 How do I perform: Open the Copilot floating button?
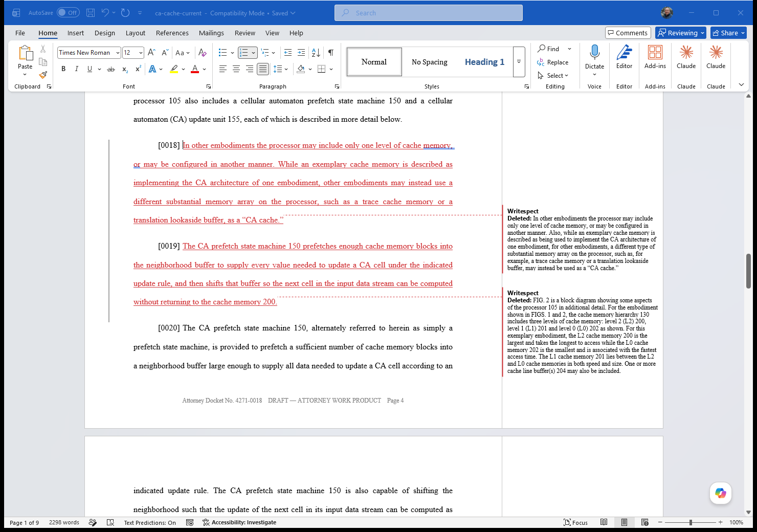click(x=721, y=493)
